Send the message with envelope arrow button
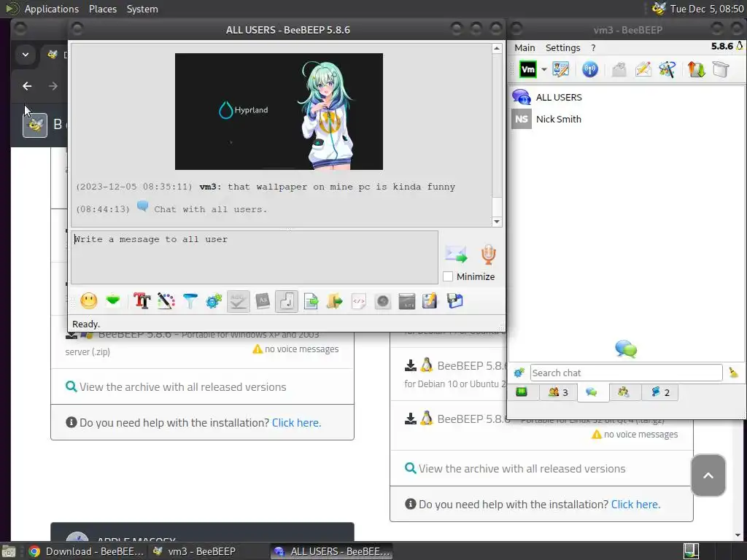The height and width of the screenshot is (560, 747). click(457, 254)
